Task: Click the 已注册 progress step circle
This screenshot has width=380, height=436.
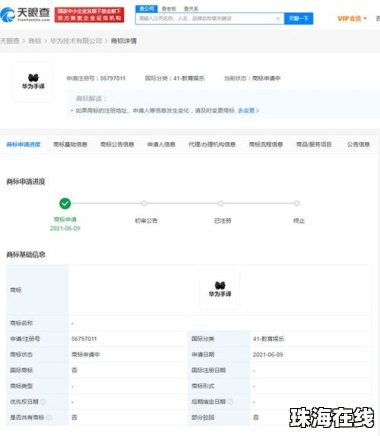Action: (221, 203)
